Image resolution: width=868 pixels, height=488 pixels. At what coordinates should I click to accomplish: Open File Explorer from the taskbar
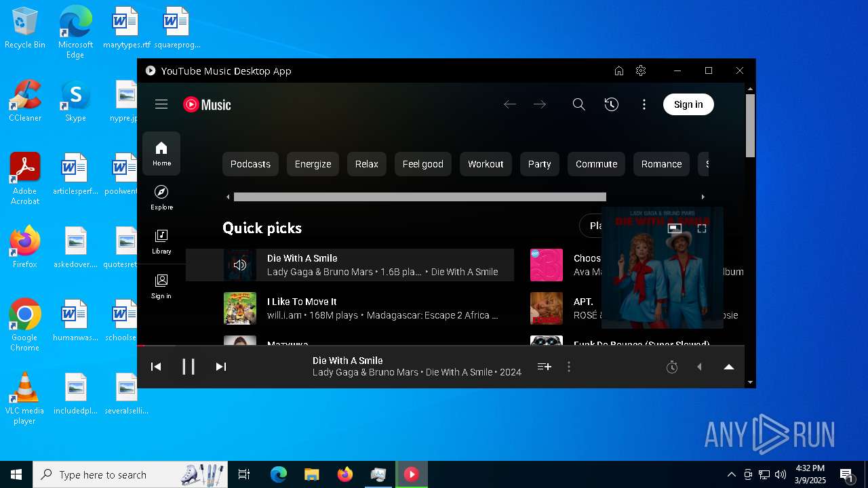311,474
